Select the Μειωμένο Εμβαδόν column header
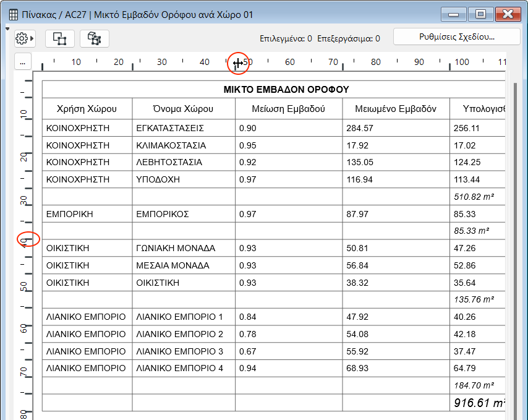 point(396,109)
